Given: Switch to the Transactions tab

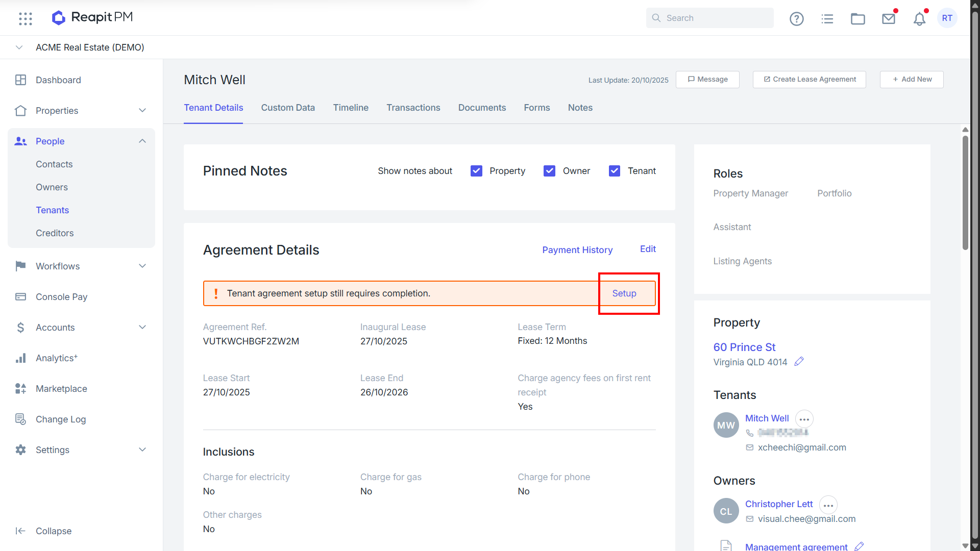Looking at the screenshot, I should 413,108.
